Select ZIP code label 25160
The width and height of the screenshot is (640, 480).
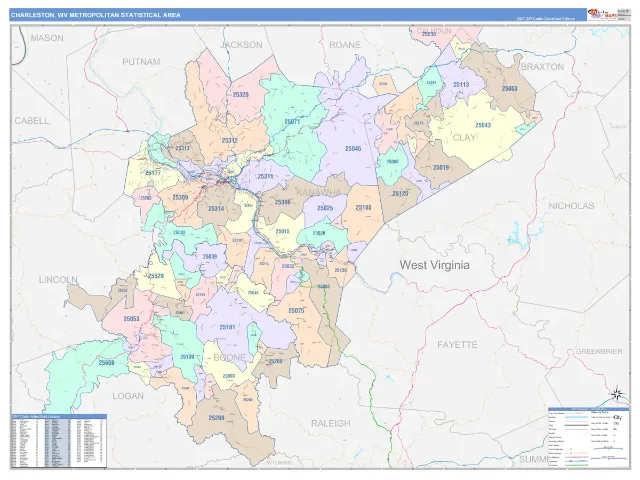(363, 208)
